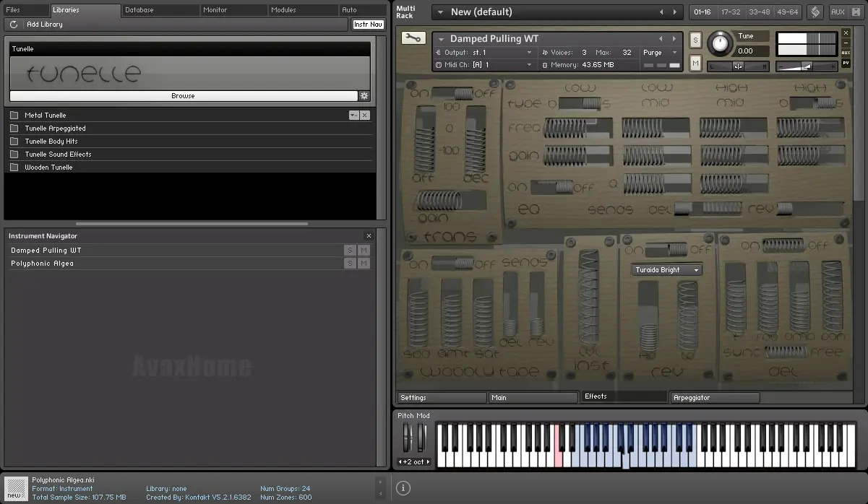Load previous instrument with left arrow
Viewport: 868px width, 504px height.
click(661, 39)
